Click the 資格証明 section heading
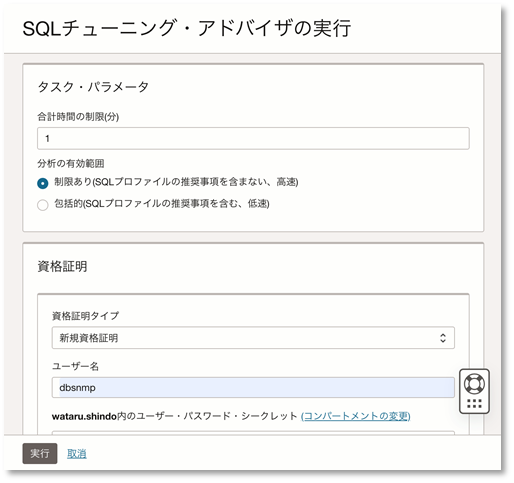514x483 pixels. (62, 266)
